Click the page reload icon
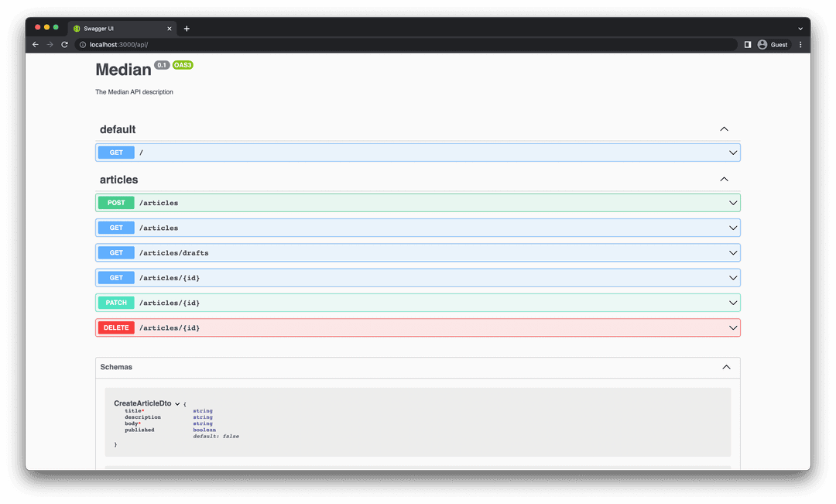This screenshot has height=504, width=836. tap(64, 44)
